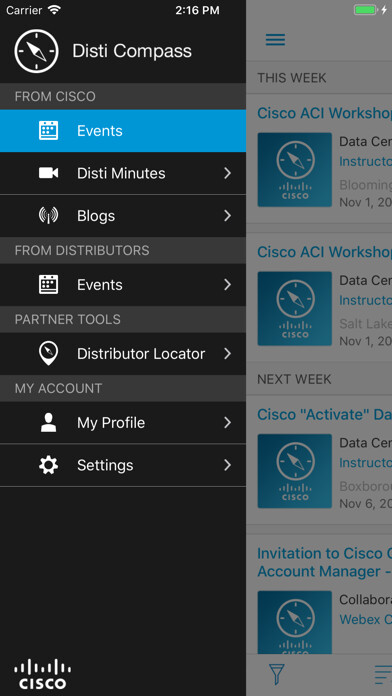Expand the Blogs chevron

coord(227,216)
